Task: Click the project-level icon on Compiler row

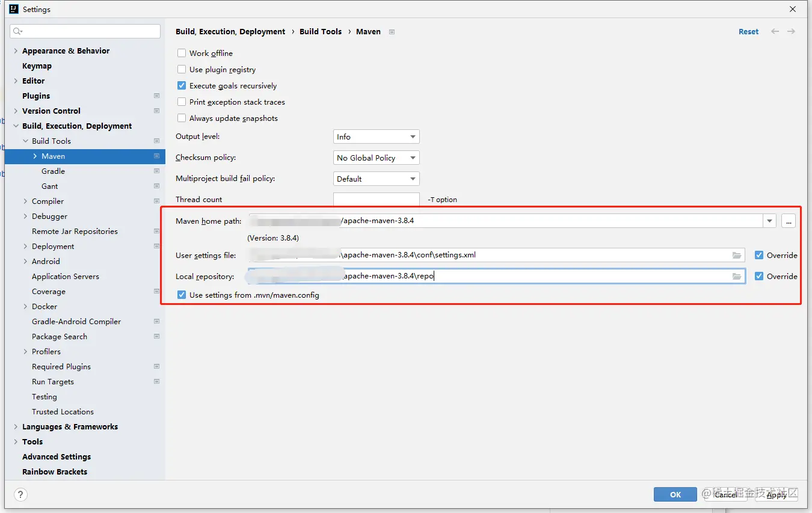Action: [x=156, y=201]
